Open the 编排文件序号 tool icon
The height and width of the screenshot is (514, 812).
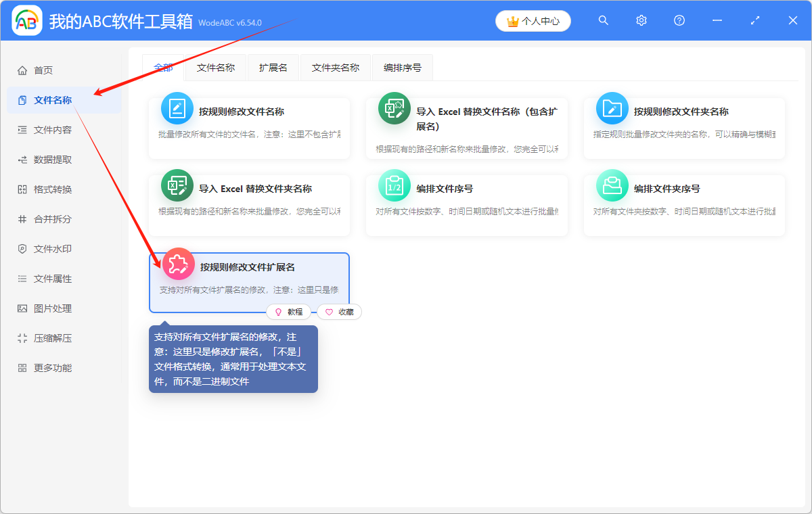[x=394, y=185]
